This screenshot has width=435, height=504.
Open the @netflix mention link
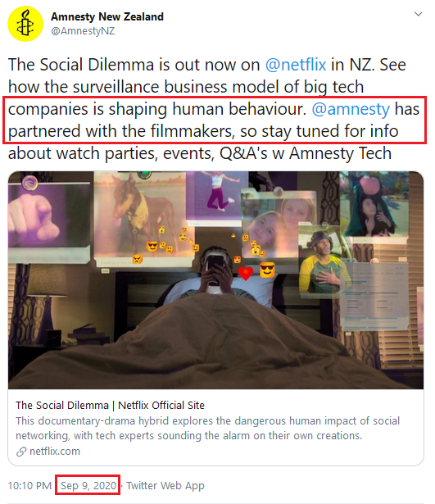coord(296,65)
